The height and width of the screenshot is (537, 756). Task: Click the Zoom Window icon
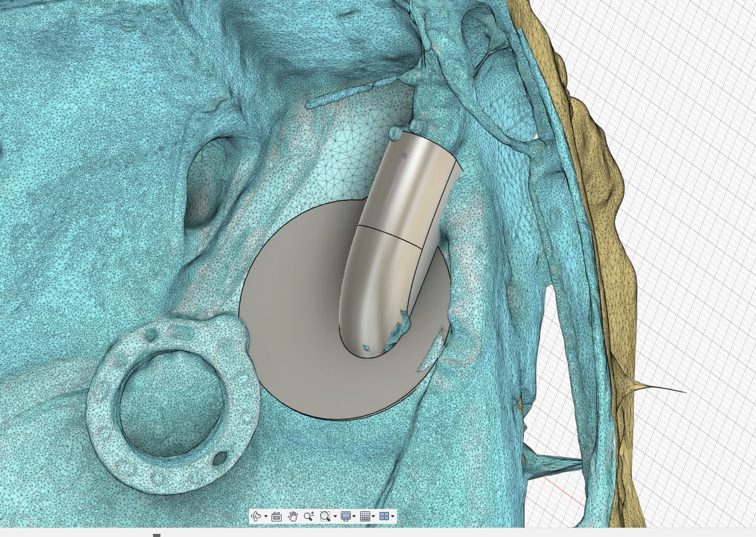325,516
